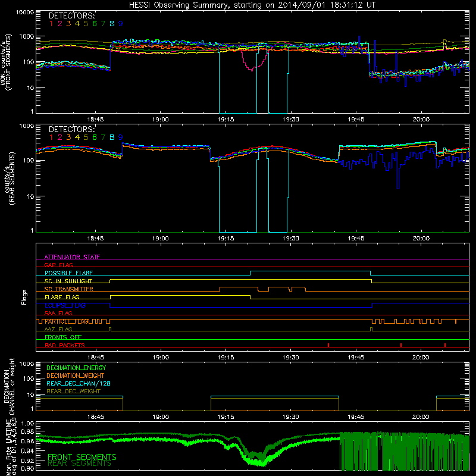476x476 pixels.
Task: Click the counts/s (REAR SEGMENTS) axis title
Action: pyautogui.click(x=10, y=178)
